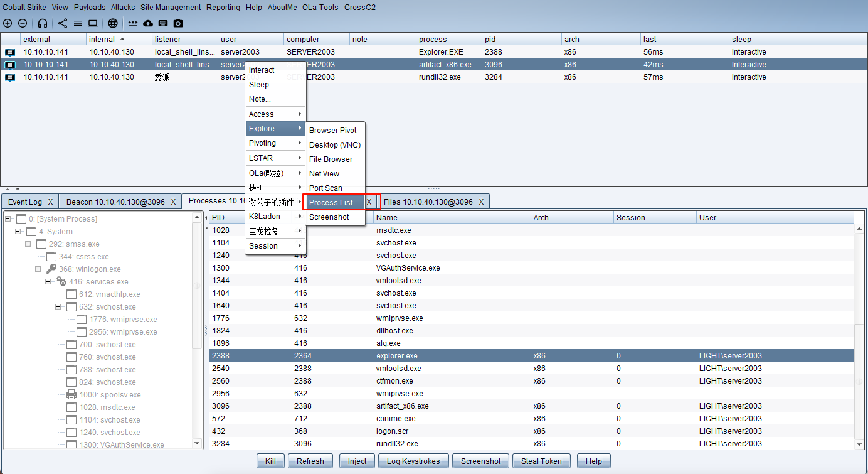Expand the Access submenu in context menu
The image size is (868, 474).
(x=275, y=114)
